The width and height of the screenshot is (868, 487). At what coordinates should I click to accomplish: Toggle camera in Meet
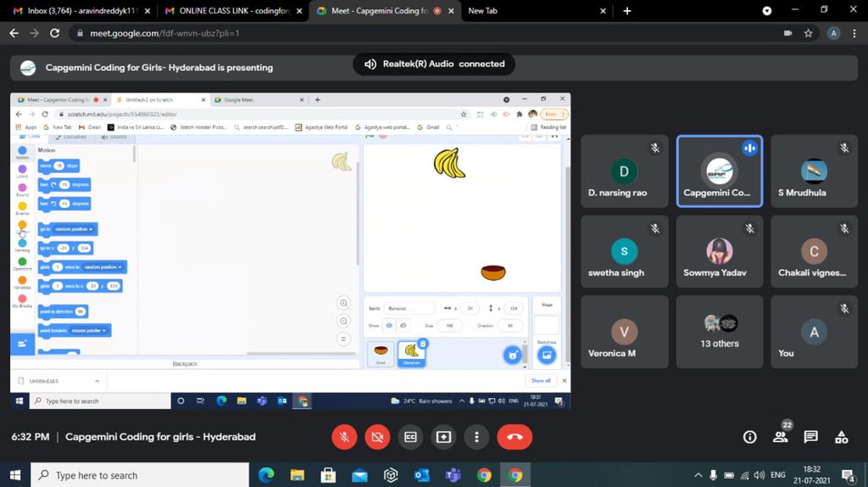coord(377,437)
